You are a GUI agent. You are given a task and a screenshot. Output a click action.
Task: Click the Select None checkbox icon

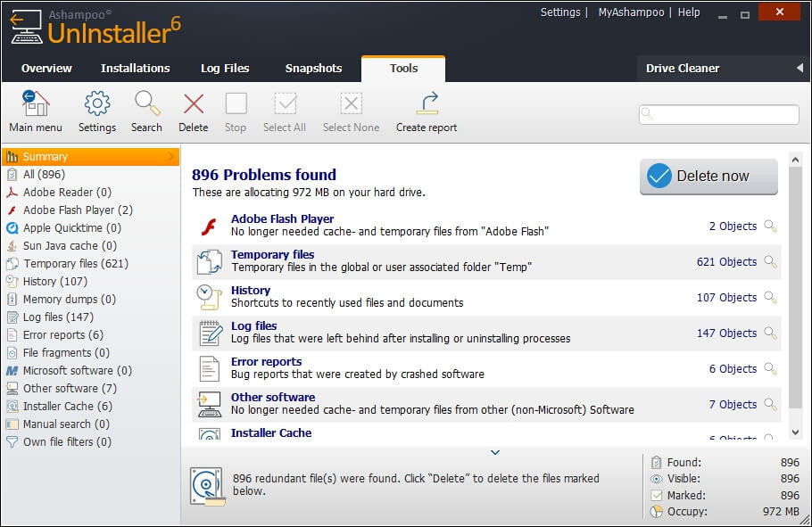[x=351, y=104]
